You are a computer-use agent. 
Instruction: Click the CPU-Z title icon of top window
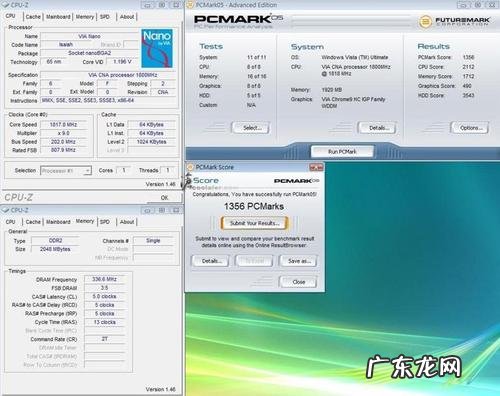point(6,5)
